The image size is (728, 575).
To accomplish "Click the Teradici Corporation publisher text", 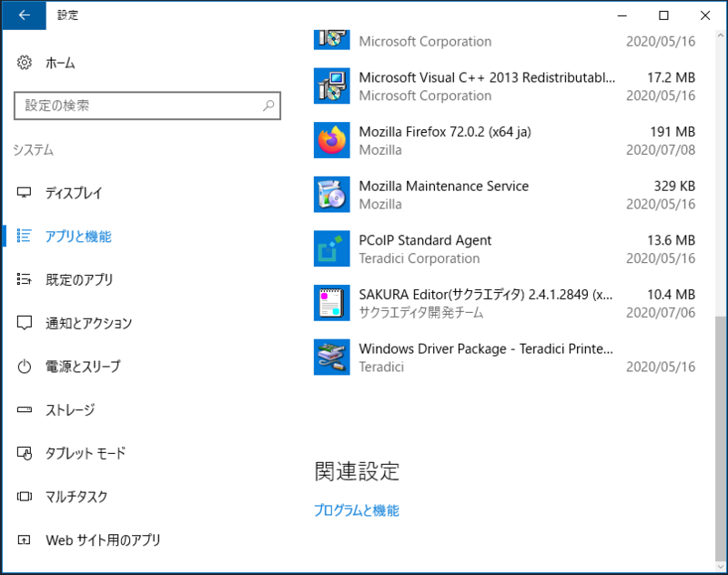I will (x=420, y=258).
